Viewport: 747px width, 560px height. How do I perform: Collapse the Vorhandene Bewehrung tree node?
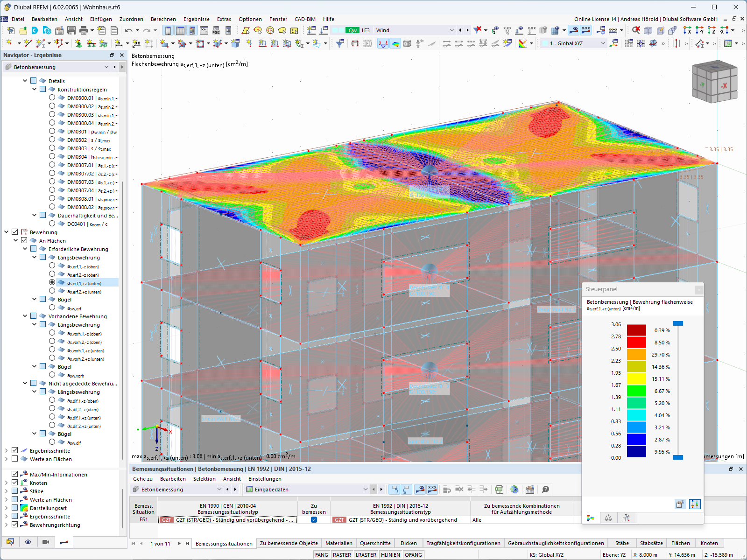[x=25, y=316]
